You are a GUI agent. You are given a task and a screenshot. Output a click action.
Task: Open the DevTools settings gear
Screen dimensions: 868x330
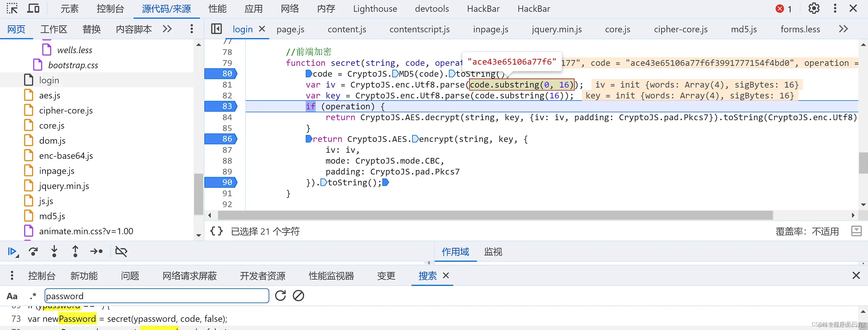tap(814, 8)
